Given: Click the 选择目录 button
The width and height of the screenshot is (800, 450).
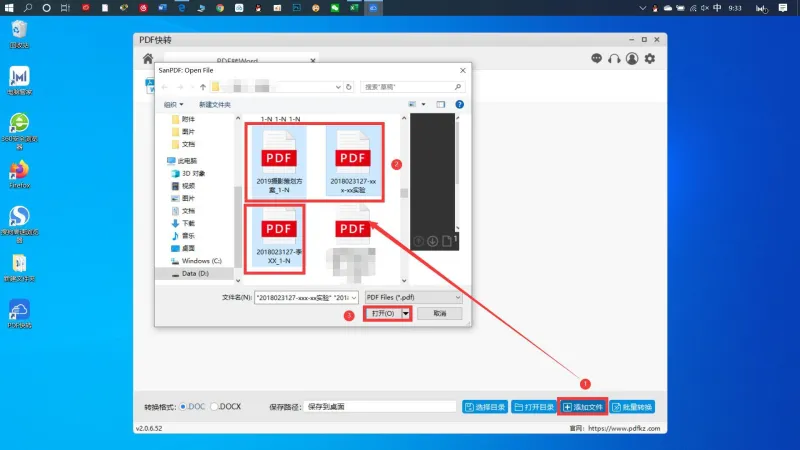Looking at the screenshot, I should tap(485, 407).
